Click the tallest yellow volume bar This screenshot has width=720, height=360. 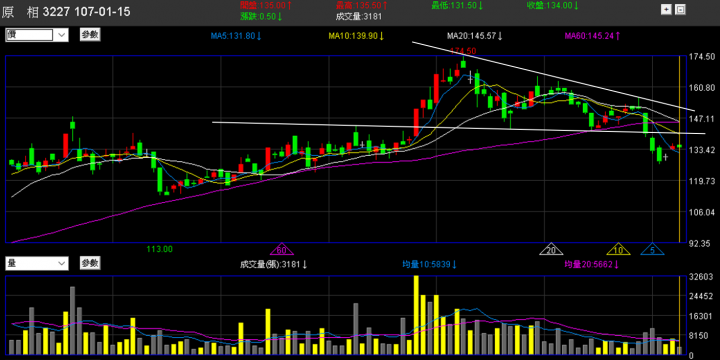point(416,315)
